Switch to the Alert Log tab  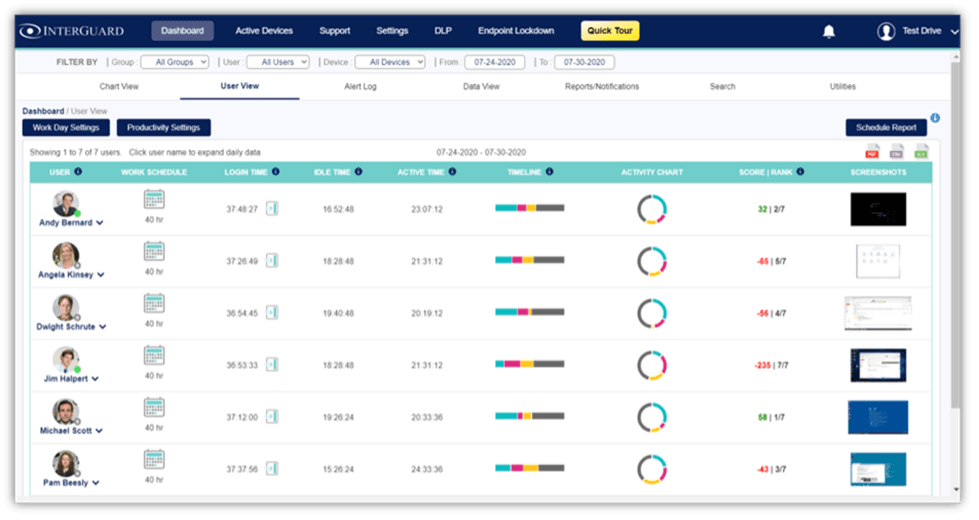360,87
